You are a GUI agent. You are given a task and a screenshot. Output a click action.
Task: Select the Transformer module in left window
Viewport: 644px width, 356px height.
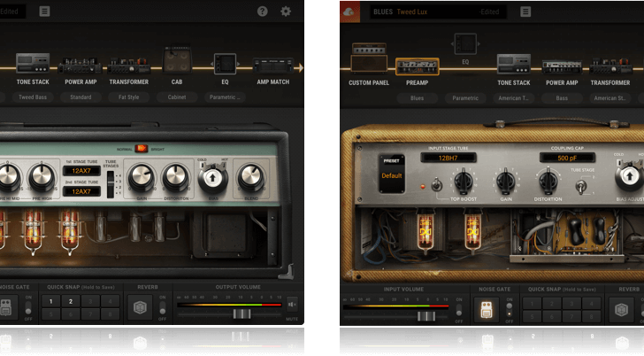pos(128,66)
